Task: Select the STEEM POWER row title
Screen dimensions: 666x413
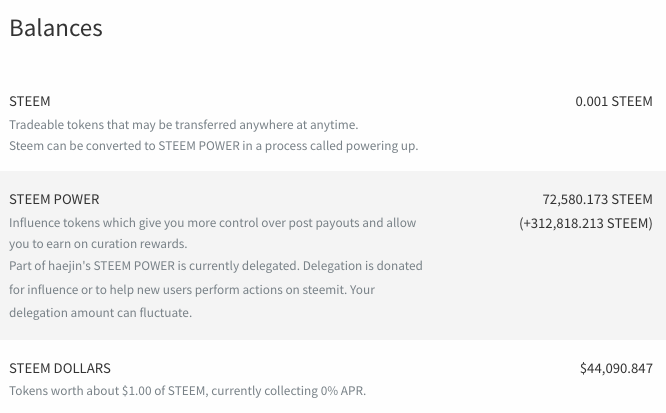Action: click(54, 199)
